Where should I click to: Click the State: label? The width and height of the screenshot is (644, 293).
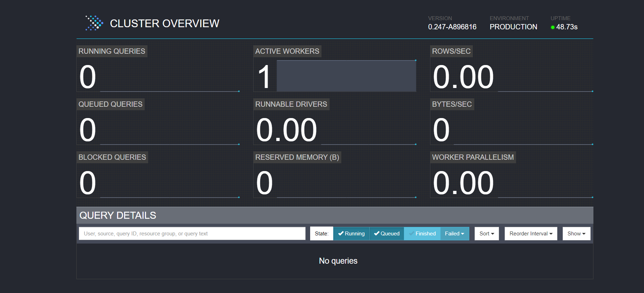(321, 234)
